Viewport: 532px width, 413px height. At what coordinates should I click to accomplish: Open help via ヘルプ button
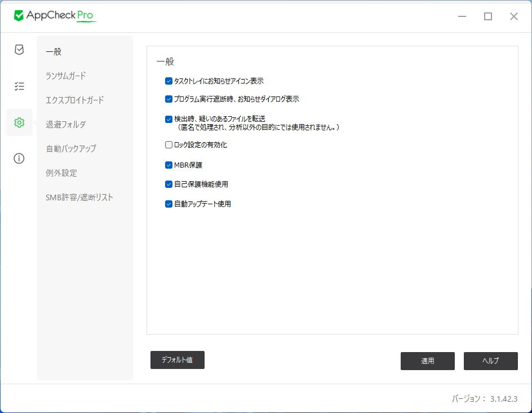point(490,361)
